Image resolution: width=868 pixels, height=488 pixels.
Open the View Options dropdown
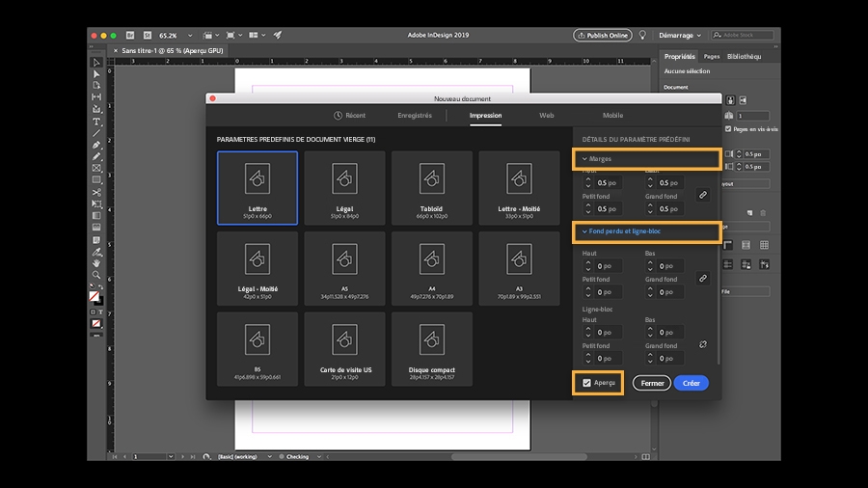[x=210, y=35]
